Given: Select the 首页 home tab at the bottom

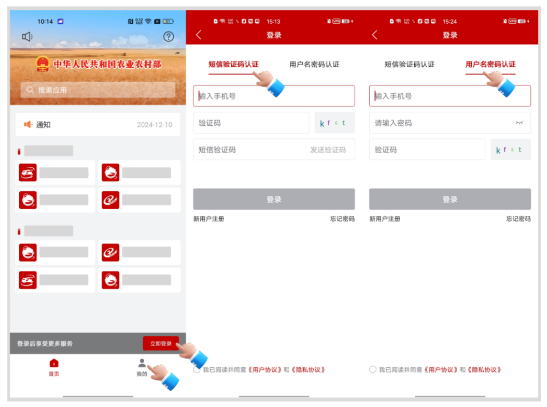Looking at the screenshot, I should (54, 367).
